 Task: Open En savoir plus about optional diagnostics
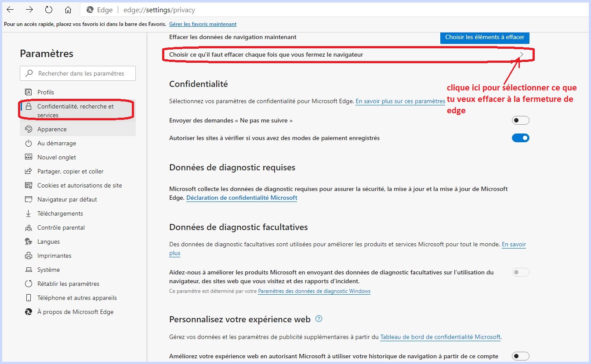[x=514, y=245]
